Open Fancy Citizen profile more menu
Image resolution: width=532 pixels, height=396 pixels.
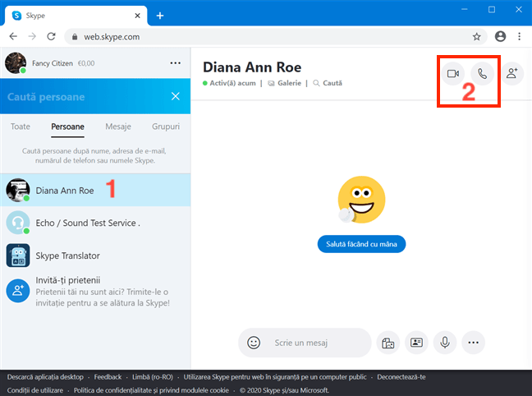point(176,63)
